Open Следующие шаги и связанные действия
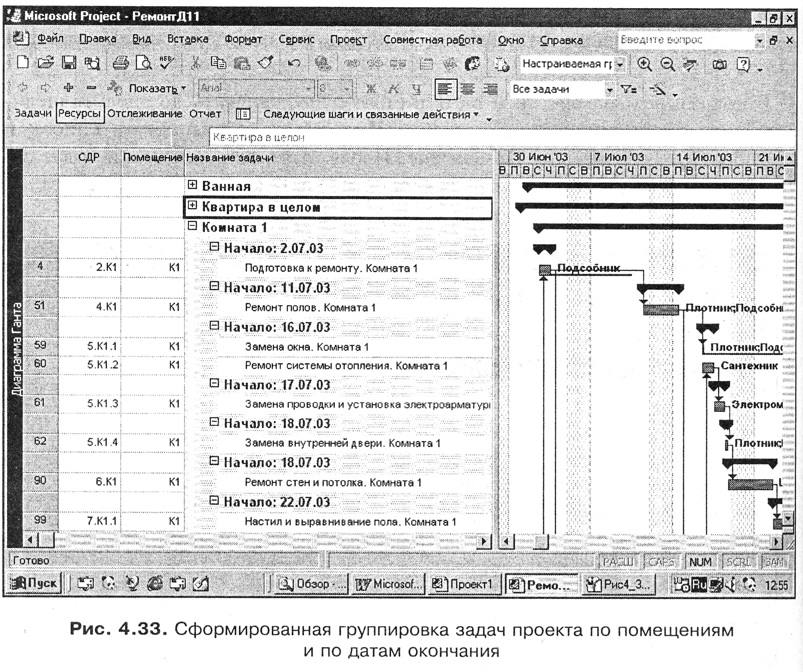 [x=371, y=114]
